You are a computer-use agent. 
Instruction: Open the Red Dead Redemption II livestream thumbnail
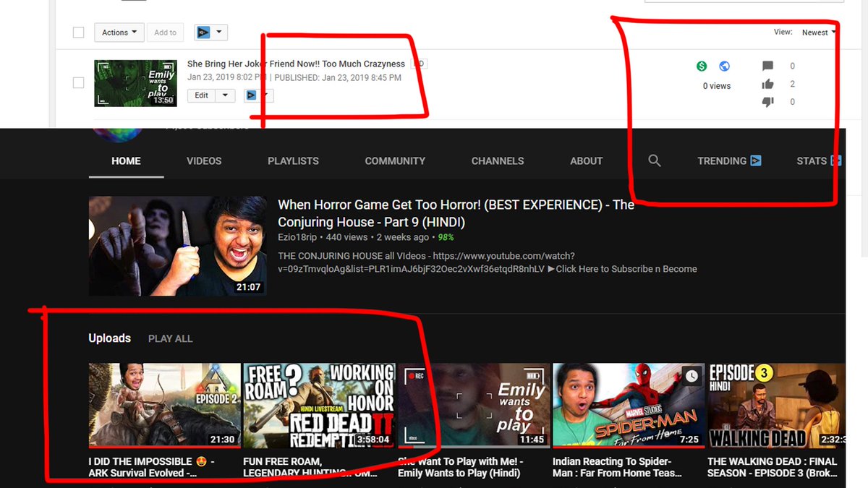pos(319,406)
